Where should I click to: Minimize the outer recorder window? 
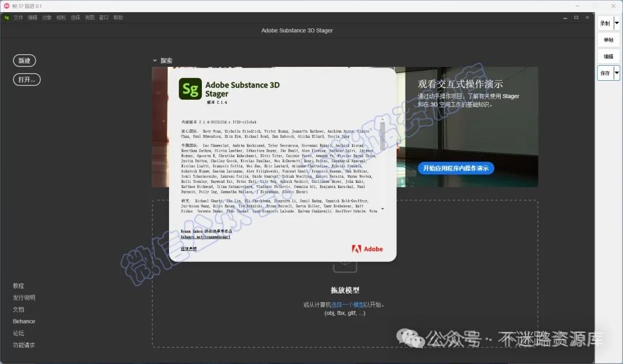[x=577, y=6]
